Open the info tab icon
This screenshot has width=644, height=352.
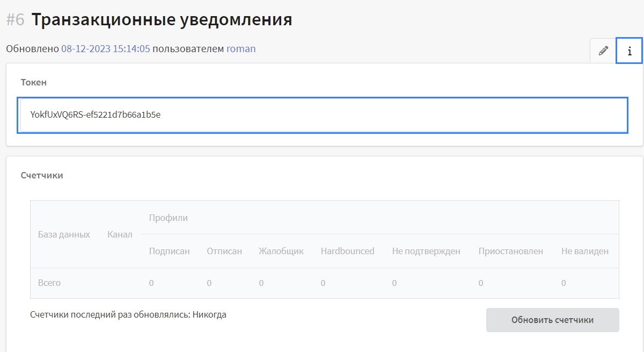[x=630, y=51]
